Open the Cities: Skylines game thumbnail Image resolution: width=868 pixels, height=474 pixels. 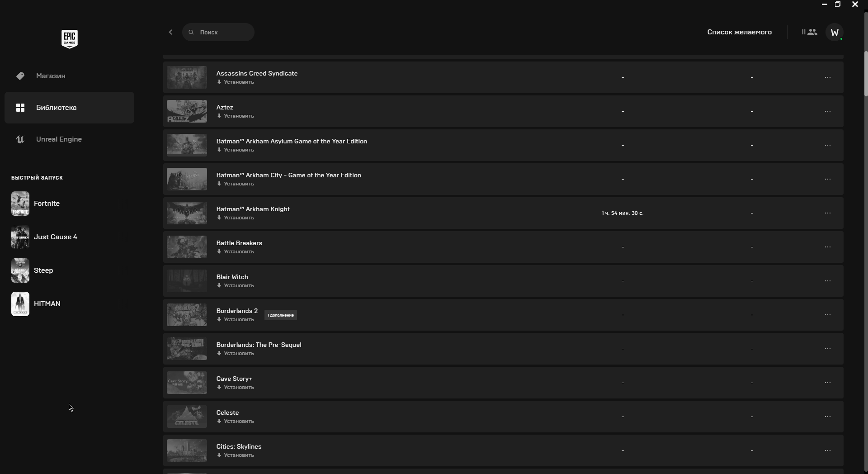click(187, 450)
